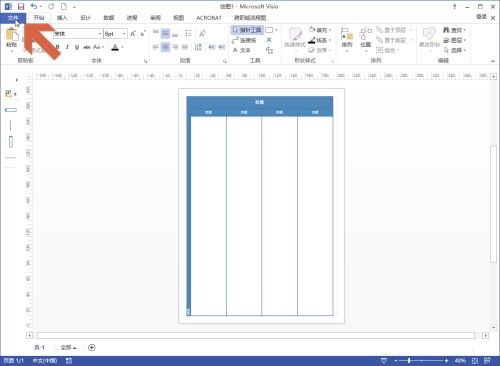Toggle Align Right text button

(x=175, y=47)
